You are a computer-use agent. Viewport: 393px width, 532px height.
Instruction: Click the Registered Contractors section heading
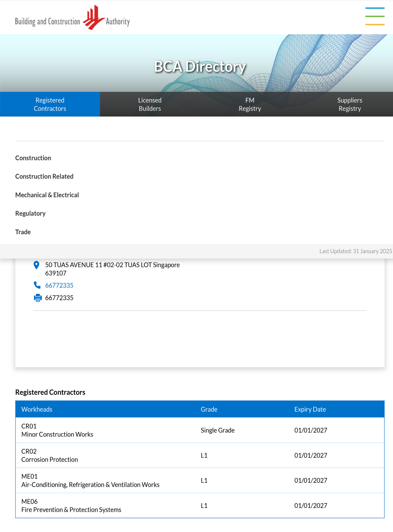pyautogui.click(x=50, y=392)
